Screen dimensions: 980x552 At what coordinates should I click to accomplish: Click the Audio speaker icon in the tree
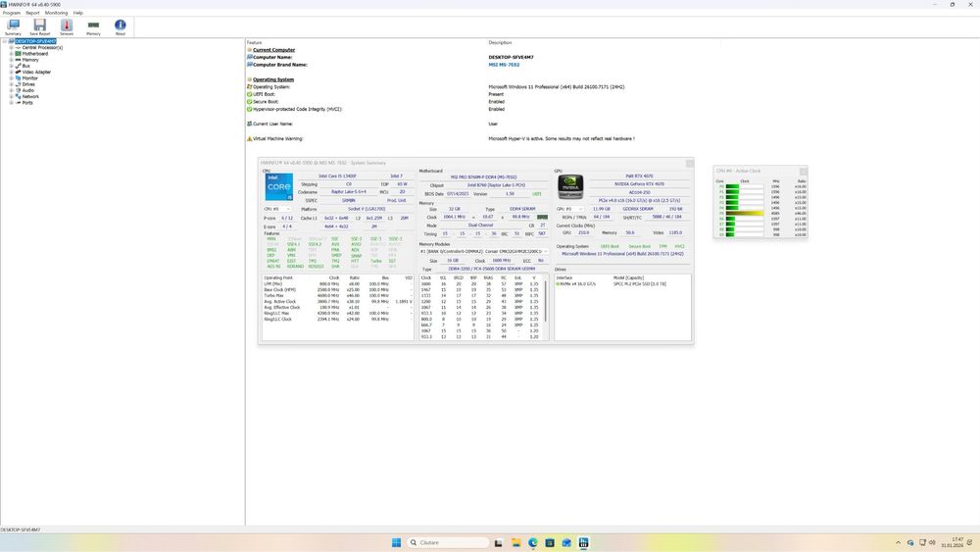pyautogui.click(x=18, y=90)
